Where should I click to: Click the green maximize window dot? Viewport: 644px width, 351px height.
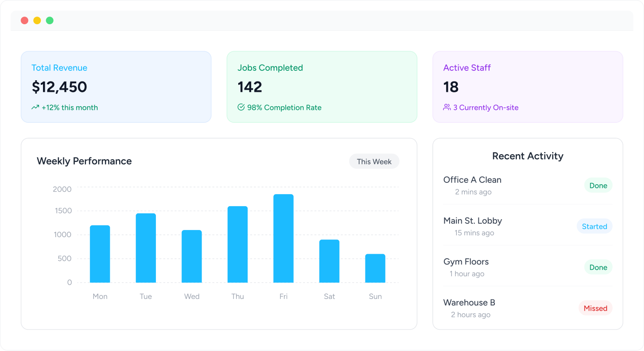(50, 21)
